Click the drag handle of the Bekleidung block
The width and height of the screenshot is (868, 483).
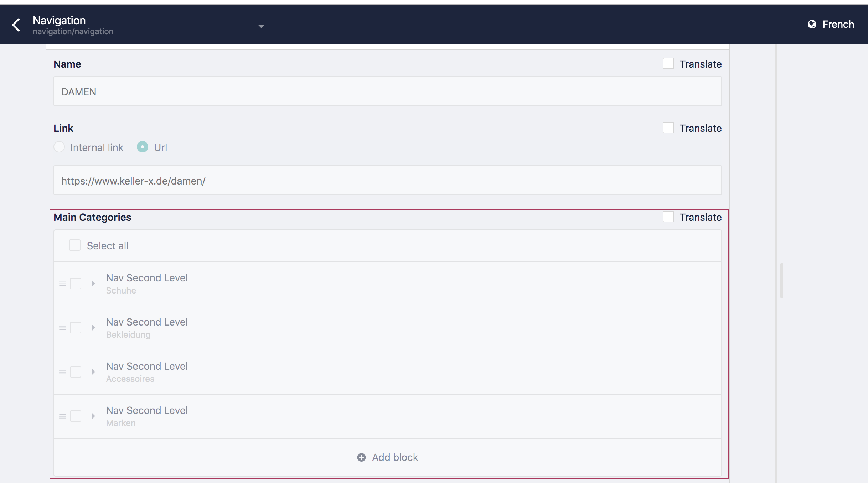point(62,328)
